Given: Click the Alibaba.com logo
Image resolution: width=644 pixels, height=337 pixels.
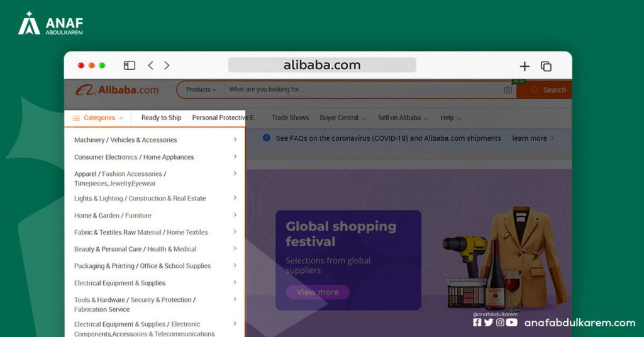Looking at the screenshot, I should [x=117, y=90].
